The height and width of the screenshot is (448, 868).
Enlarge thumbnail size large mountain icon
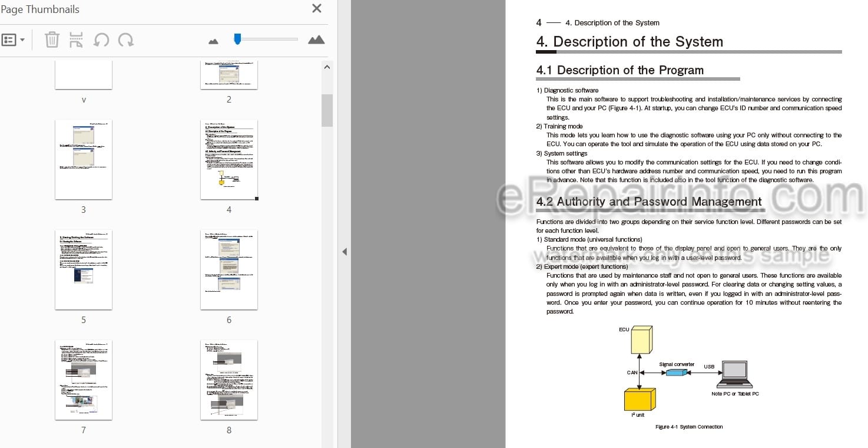pos(316,39)
